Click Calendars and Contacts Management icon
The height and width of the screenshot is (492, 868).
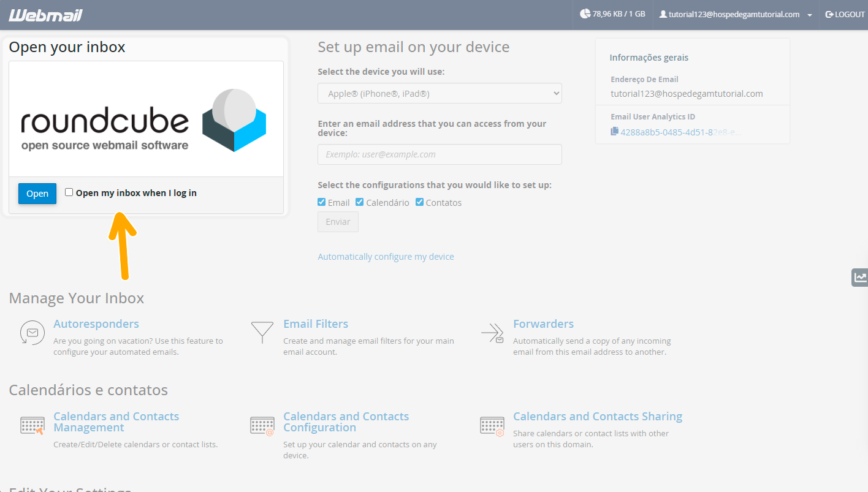pyautogui.click(x=32, y=425)
